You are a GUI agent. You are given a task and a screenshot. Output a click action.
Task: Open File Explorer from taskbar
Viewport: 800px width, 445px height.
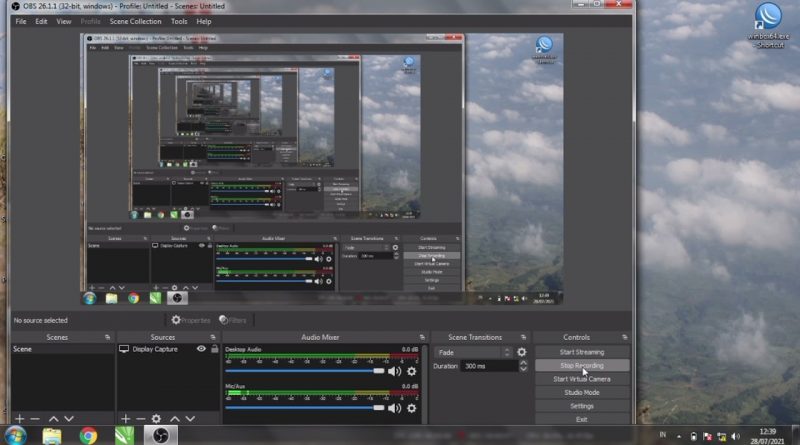pos(52,436)
